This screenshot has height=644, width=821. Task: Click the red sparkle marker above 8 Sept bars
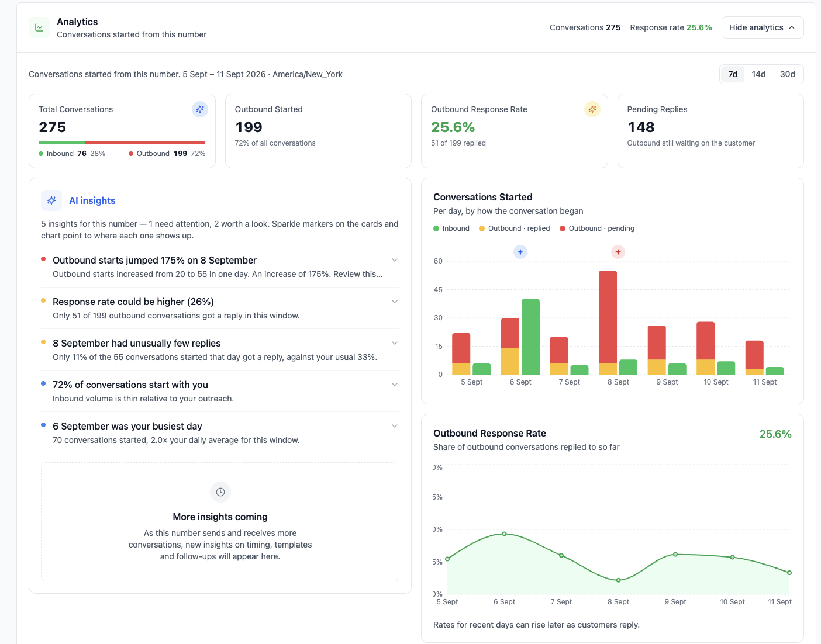pos(618,252)
